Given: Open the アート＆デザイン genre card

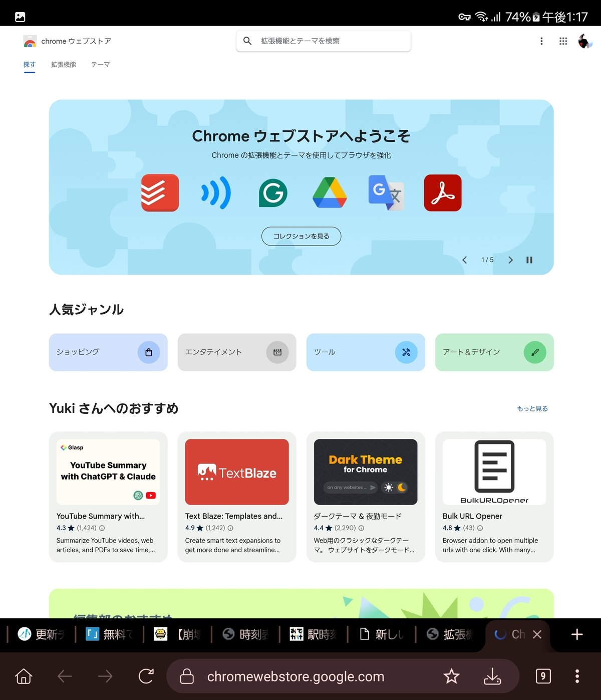Looking at the screenshot, I should pyautogui.click(x=494, y=352).
